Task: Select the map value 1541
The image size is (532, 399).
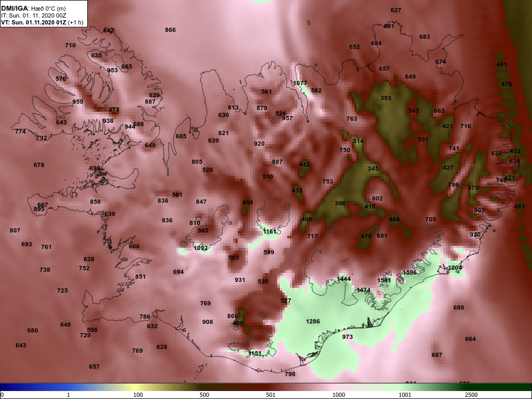Action: [384, 280]
